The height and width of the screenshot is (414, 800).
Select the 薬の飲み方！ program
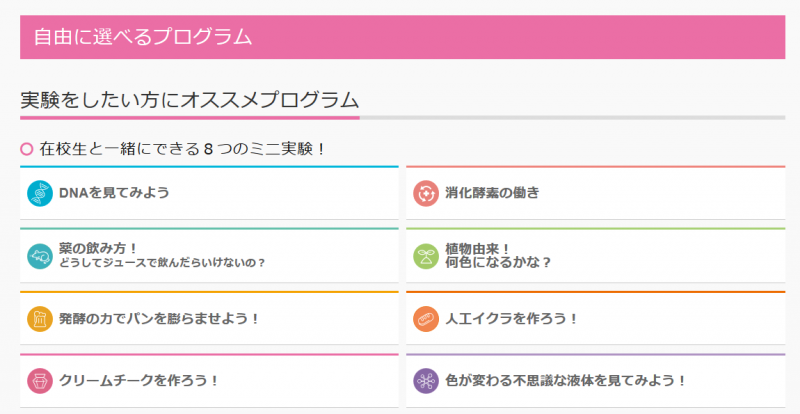98,247
